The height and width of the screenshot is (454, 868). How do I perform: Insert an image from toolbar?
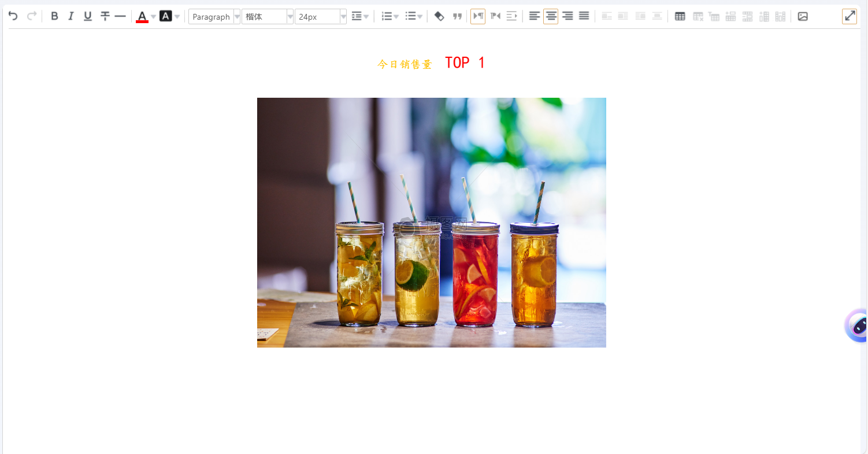(803, 16)
